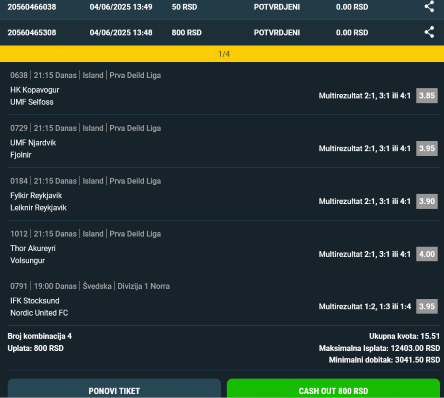Screen dimensions: 444x398
Task: Click UMF Njardvik team name
Action: click(x=33, y=143)
